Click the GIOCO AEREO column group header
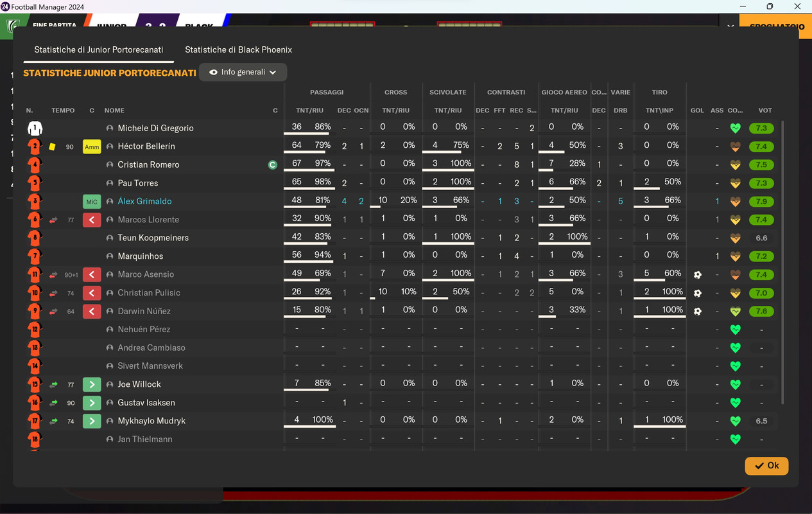Screen dimensions: 812x514 pyautogui.click(x=564, y=93)
